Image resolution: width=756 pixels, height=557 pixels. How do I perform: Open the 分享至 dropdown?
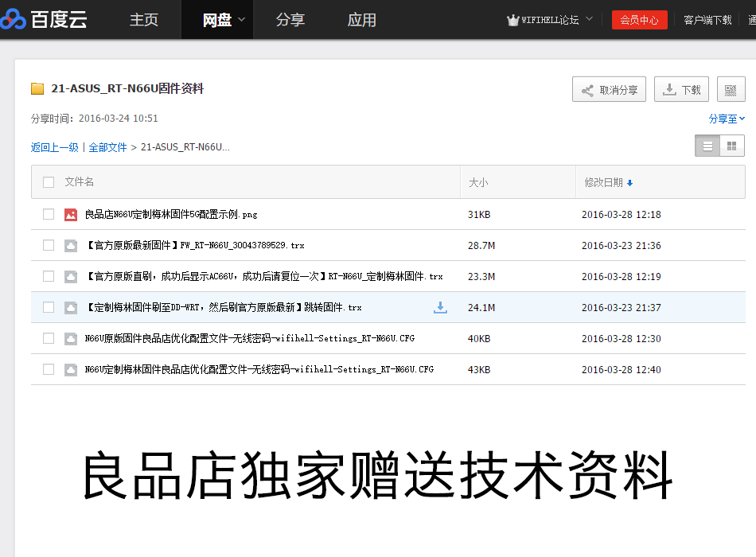pos(727,119)
